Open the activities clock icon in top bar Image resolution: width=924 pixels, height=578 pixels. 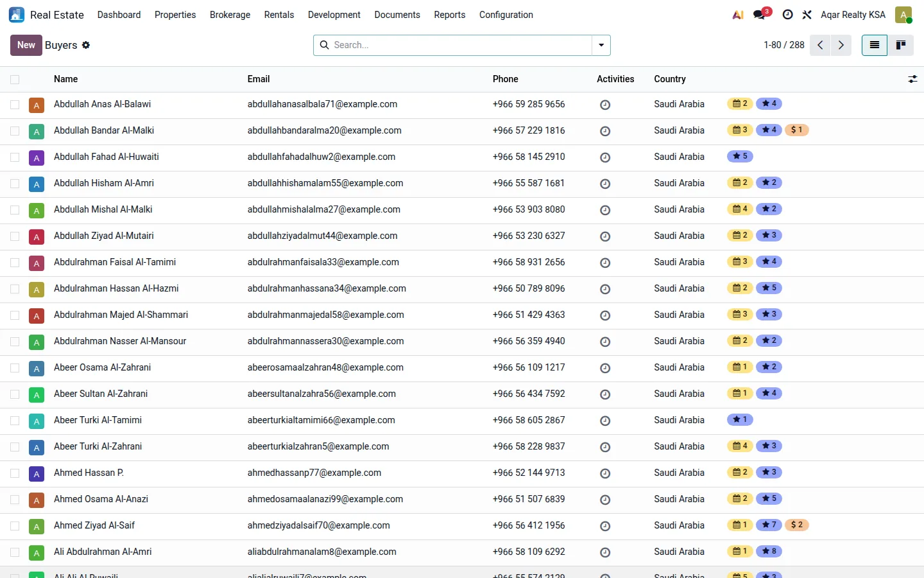point(788,15)
